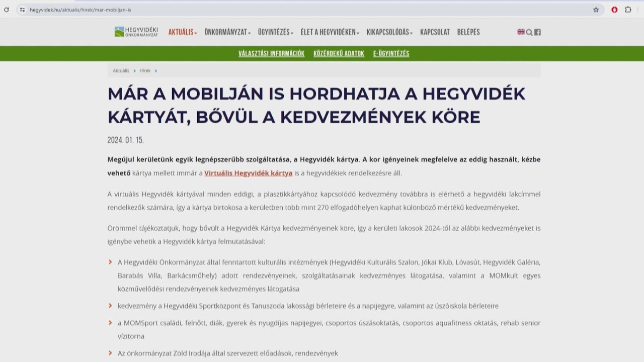Open Választási információk link
Viewport: 644px width, 362px height.
click(x=271, y=54)
